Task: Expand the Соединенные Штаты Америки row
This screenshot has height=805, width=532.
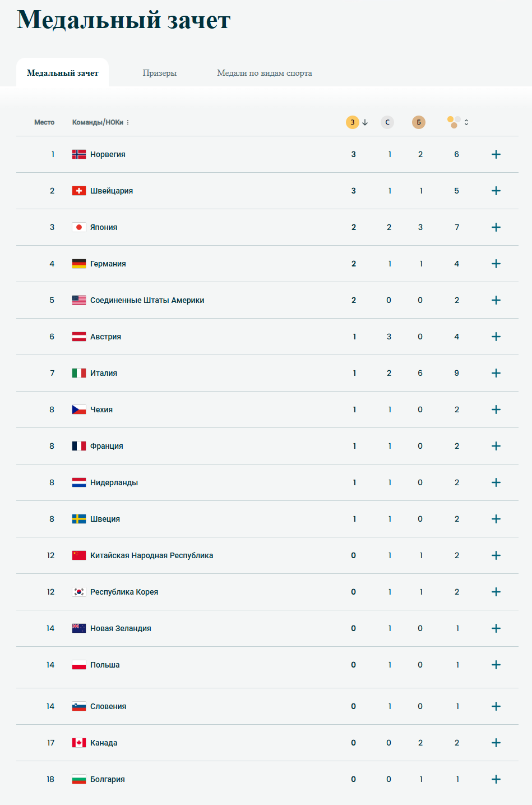Action: pyautogui.click(x=496, y=300)
